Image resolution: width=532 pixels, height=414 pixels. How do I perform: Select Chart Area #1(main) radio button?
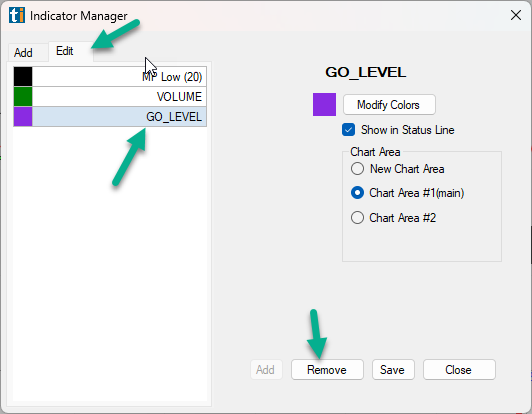(357, 193)
